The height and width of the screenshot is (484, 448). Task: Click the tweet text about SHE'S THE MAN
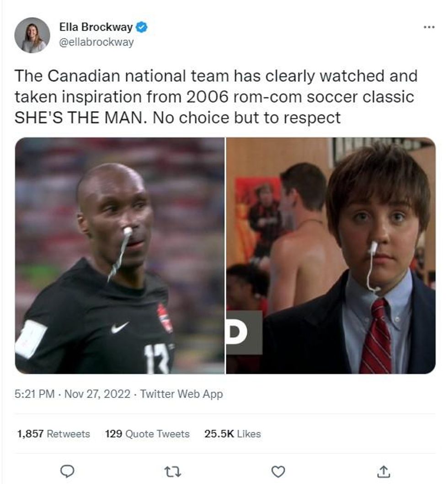(216, 97)
